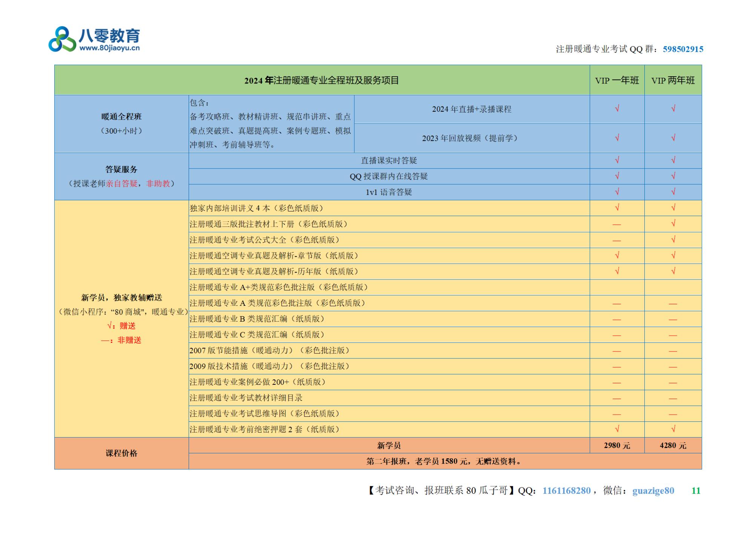This screenshot has width=756, height=535.
Task: Click C类规范汇编 row text
Action: (257, 335)
